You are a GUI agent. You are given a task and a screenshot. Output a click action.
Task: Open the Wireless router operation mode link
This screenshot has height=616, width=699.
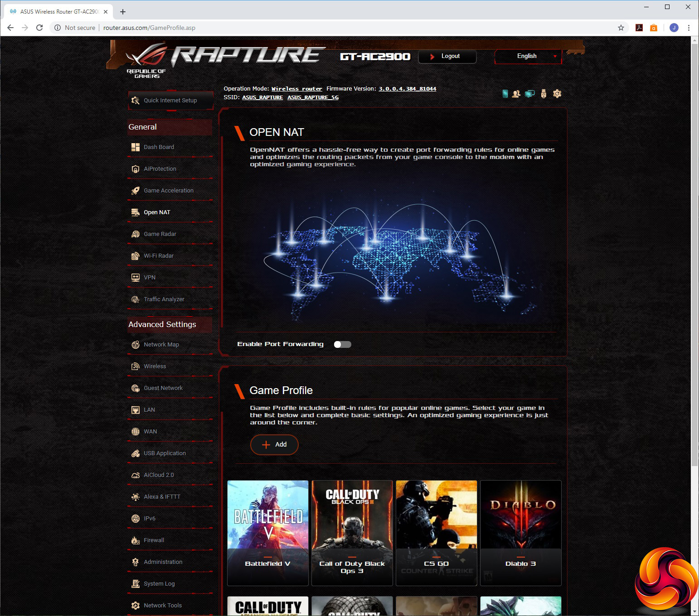point(296,89)
